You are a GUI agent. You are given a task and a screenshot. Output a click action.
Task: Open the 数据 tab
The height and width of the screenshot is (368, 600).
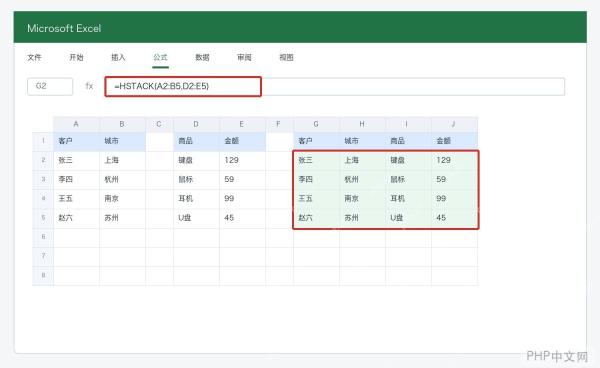click(202, 57)
